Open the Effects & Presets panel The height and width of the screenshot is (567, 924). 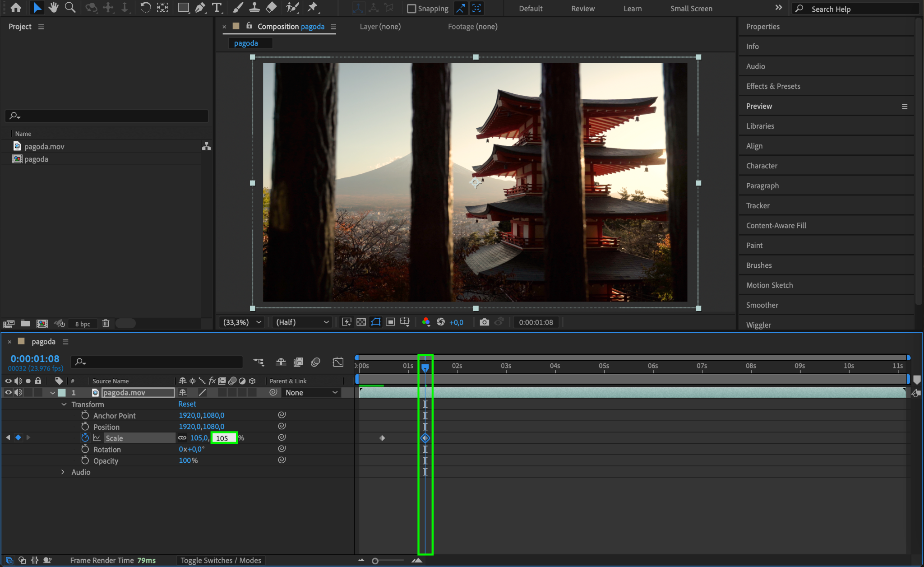click(773, 86)
